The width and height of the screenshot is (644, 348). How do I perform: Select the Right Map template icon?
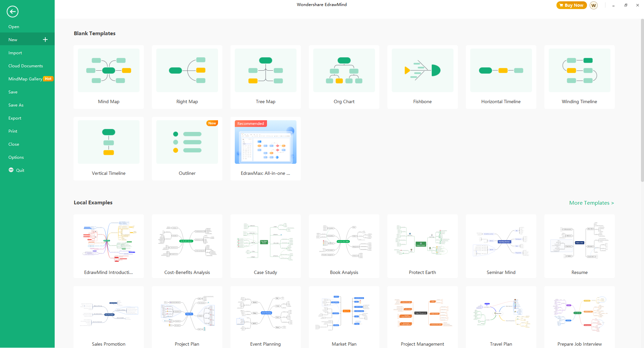click(x=187, y=70)
